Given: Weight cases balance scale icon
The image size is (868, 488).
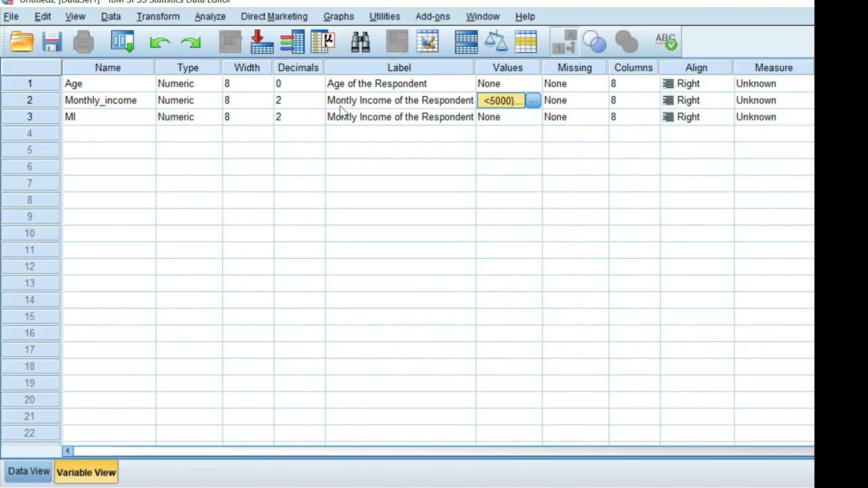Looking at the screenshot, I should point(496,43).
